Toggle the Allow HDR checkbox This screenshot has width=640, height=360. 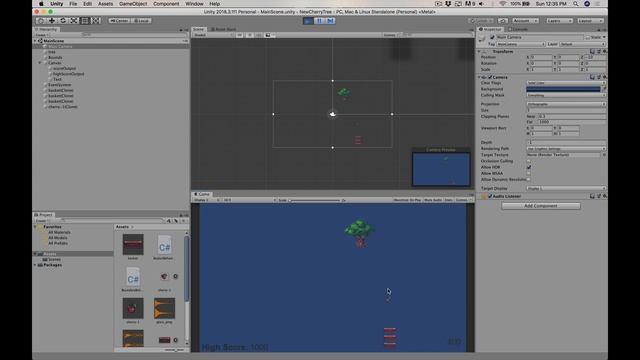click(x=529, y=167)
